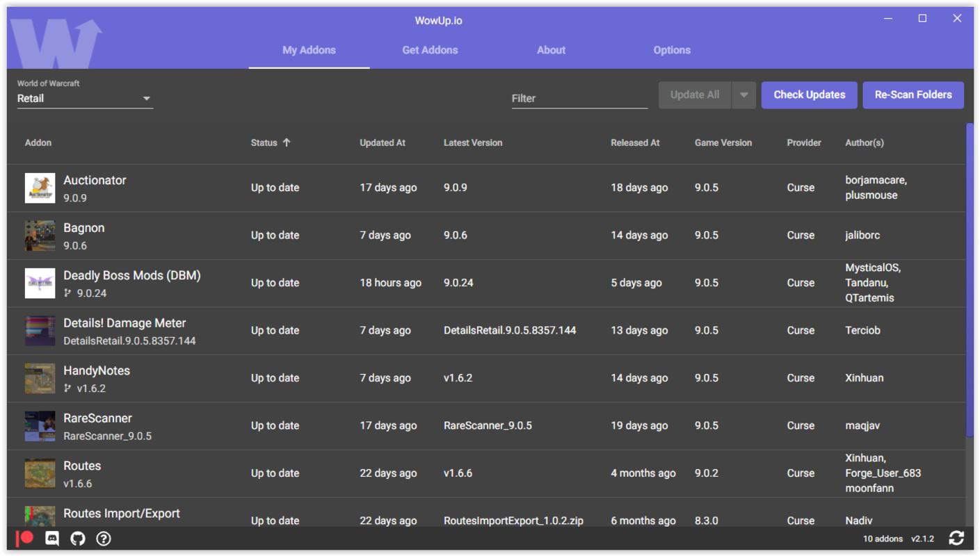Select the Routes Import/Export addon name
The height and width of the screenshot is (556, 980).
pos(122,514)
